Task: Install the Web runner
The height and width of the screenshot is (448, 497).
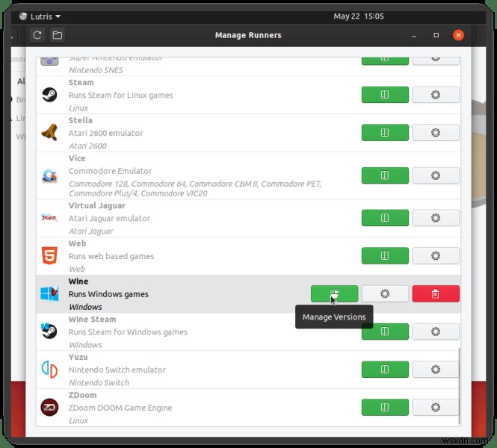Action: (385, 255)
